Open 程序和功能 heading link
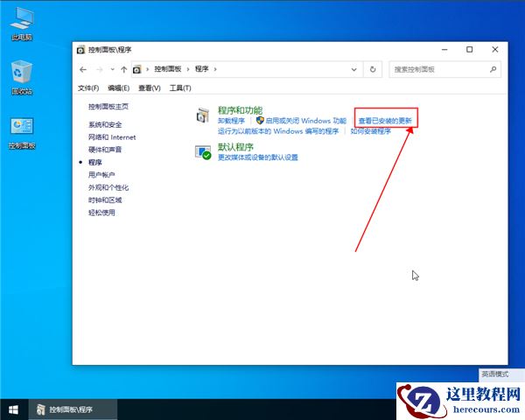The image size is (525, 420). click(240, 110)
